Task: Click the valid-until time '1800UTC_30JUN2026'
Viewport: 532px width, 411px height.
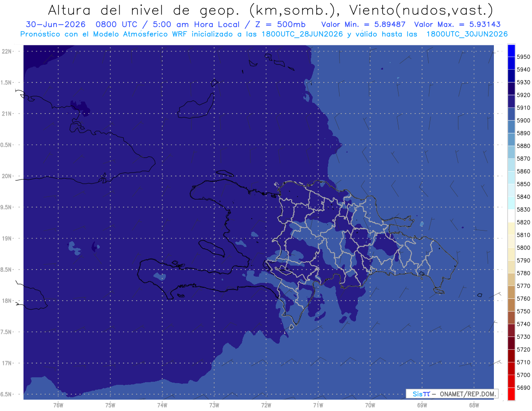Action: [467, 34]
